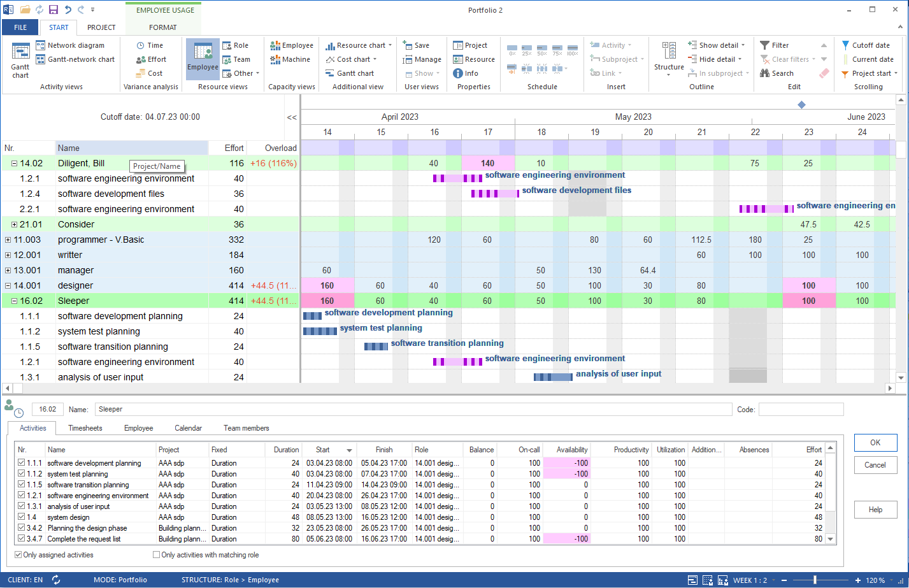Viewport: 909px width, 588px height.
Task: Open the Timesheets tab
Action: pyautogui.click(x=85, y=427)
